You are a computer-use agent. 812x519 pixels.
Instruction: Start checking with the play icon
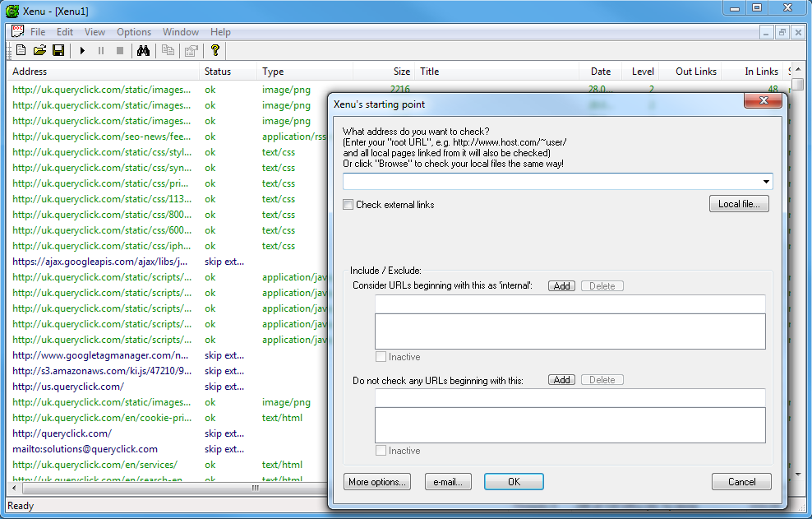[x=82, y=50]
